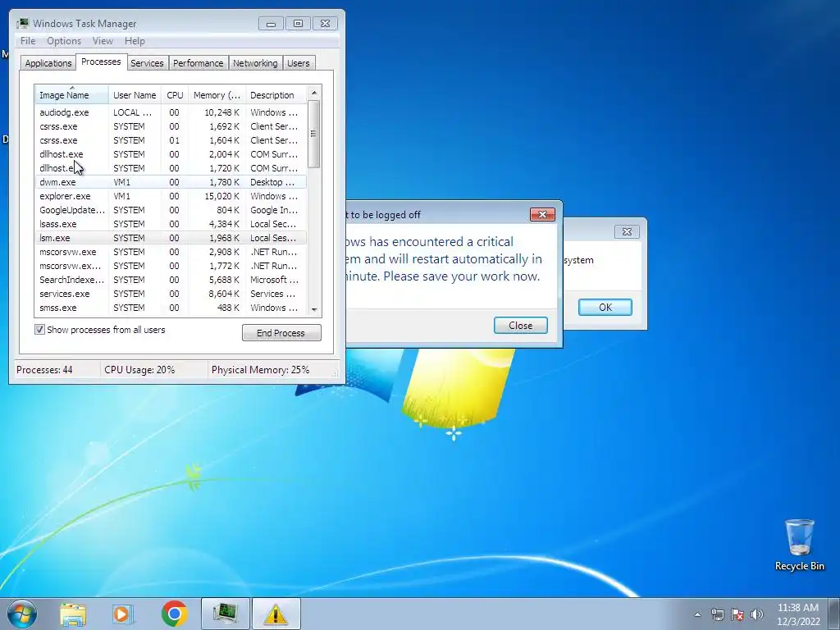Sort by the Image Name column header
840x630 pixels.
(72, 95)
